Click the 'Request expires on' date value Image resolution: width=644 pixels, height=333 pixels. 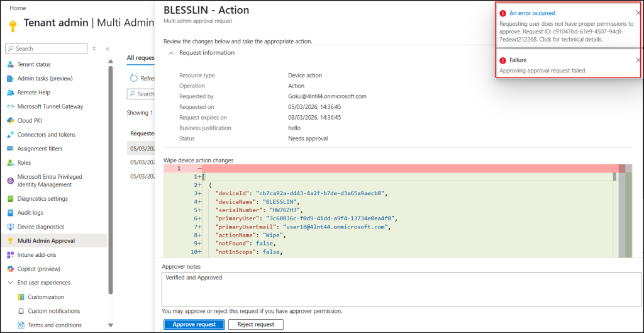pyautogui.click(x=314, y=117)
